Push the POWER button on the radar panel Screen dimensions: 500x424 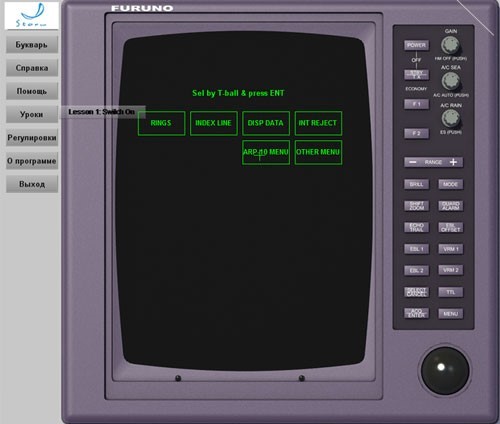416,45
